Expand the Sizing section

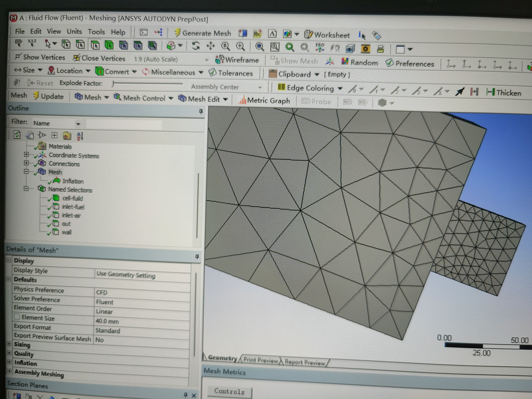pos(9,344)
